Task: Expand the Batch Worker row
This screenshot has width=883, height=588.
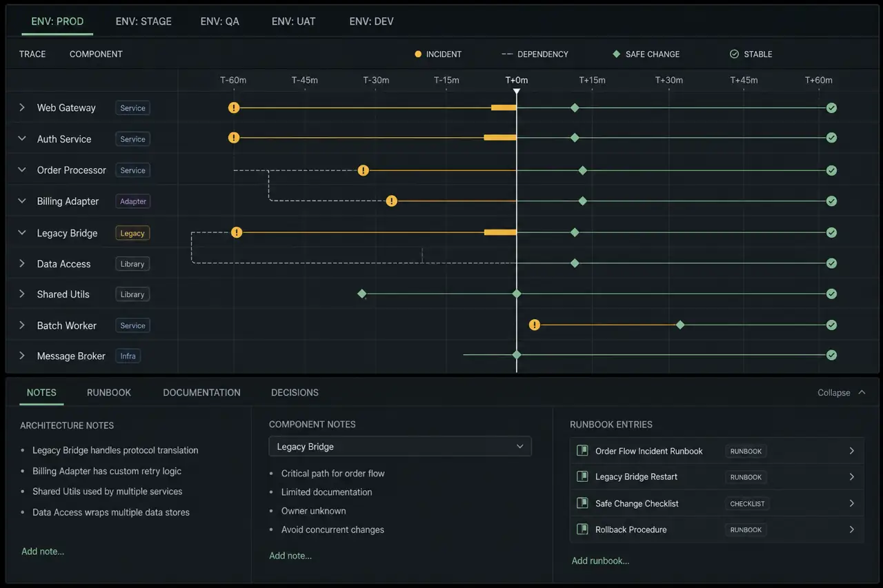Action: 22,325
